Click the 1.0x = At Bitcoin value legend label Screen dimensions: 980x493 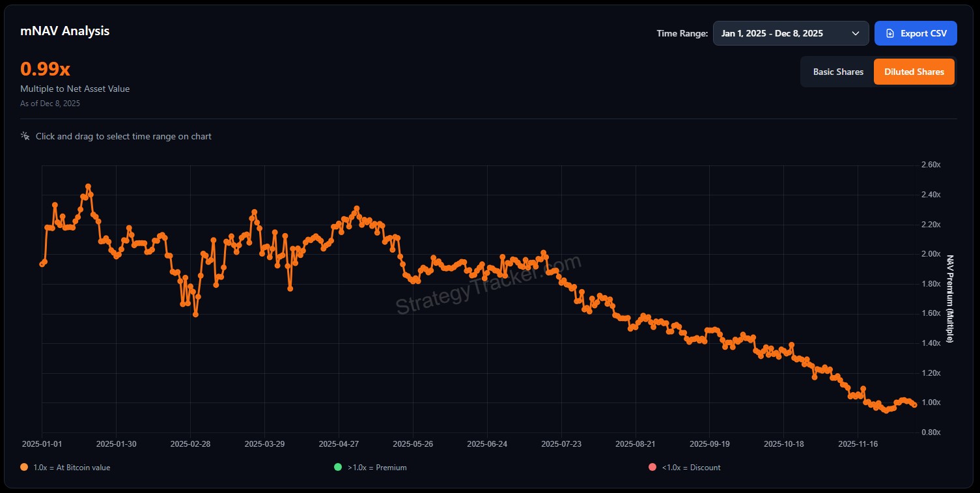coord(72,467)
